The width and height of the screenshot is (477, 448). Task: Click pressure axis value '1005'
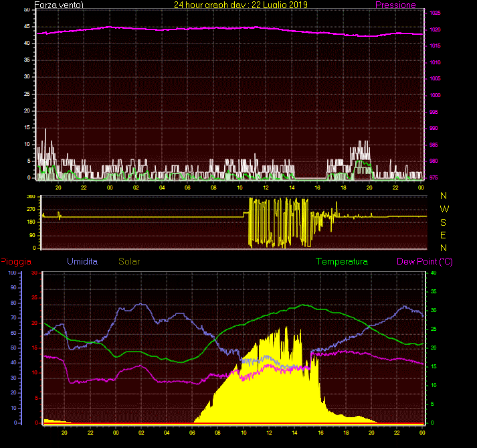[x=435, y=78]
